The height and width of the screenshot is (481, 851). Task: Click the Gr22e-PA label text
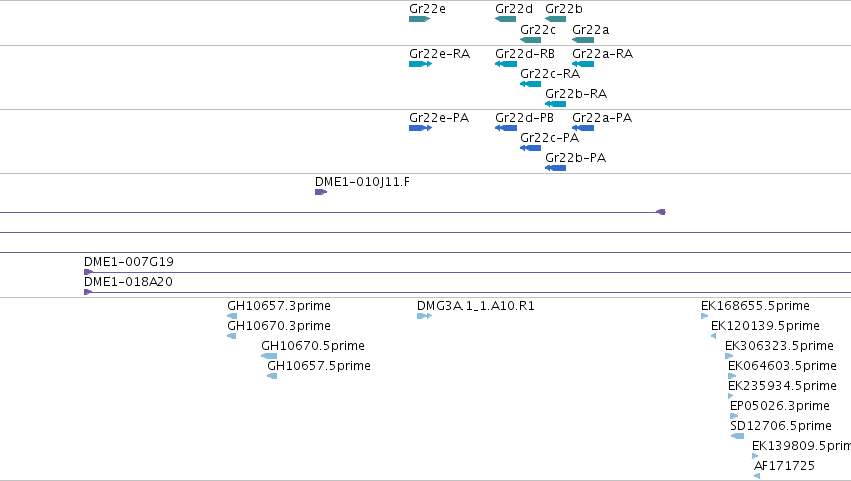pos(439,118)
